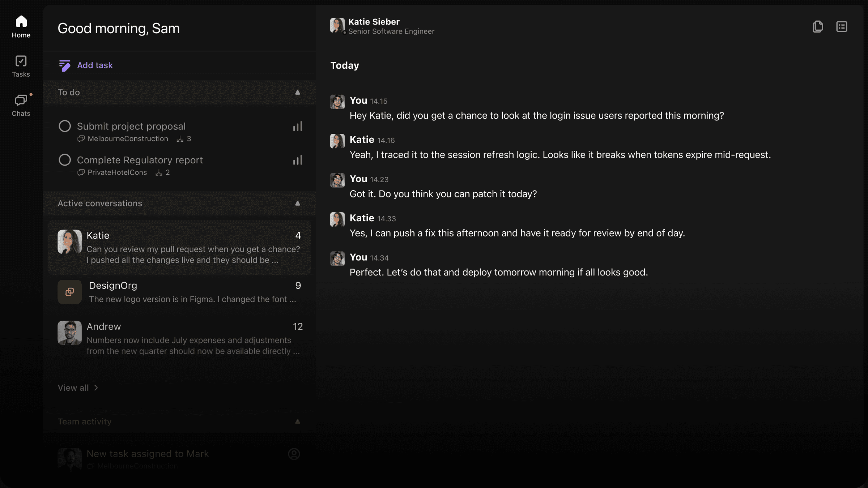Click the DesignOrg organization icon
The height and width of the screenshot is (488, 868).
coord(69,292)
